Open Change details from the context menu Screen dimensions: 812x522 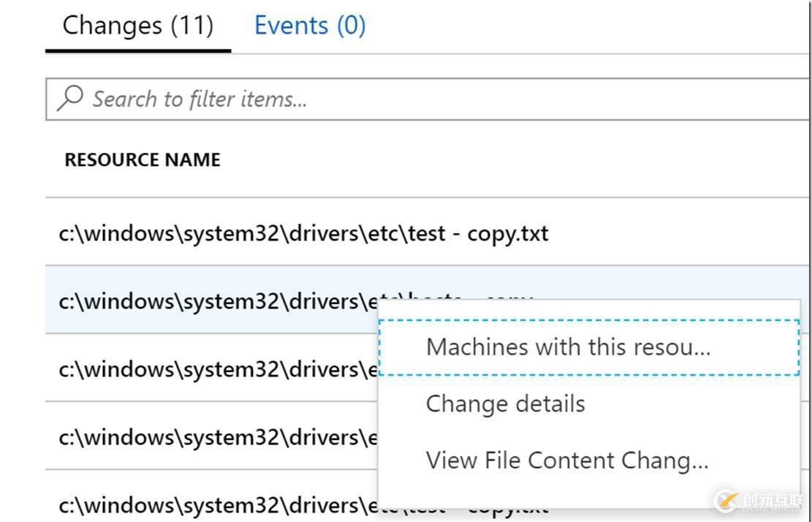pyautogui.click(x=505, y=403)
